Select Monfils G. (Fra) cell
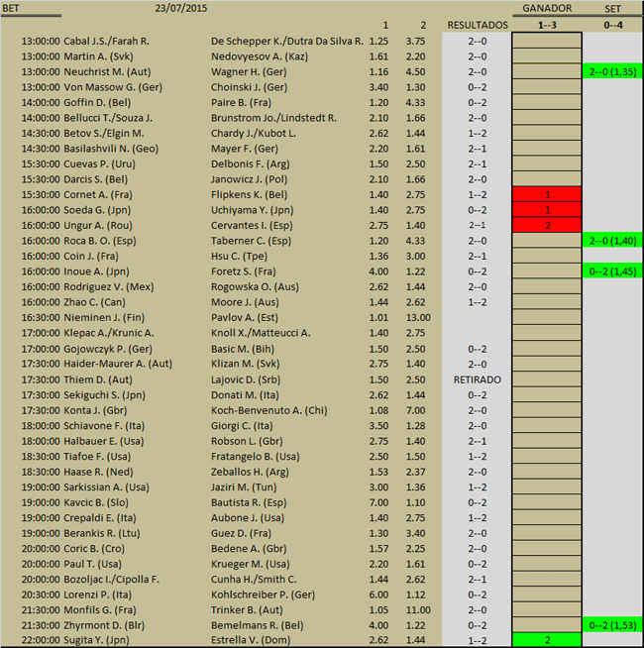Screen dimensions: 644x648 click(100, 610)
